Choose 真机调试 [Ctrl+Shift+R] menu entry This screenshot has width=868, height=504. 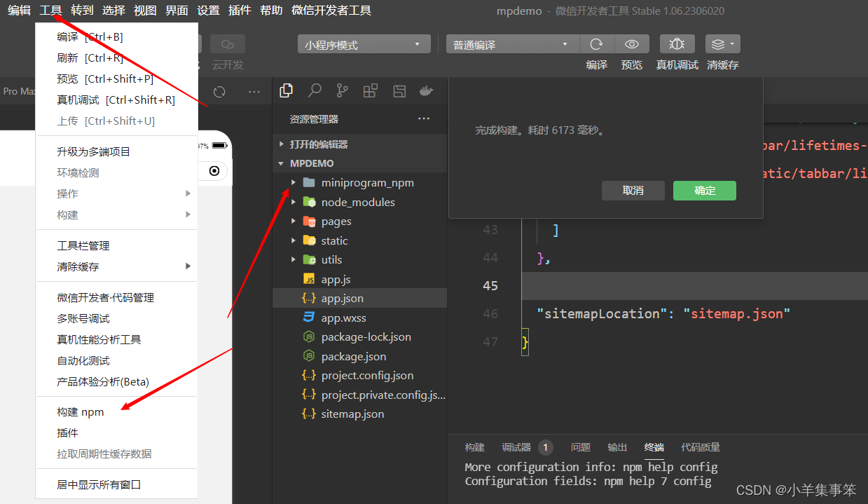(117, 100)
